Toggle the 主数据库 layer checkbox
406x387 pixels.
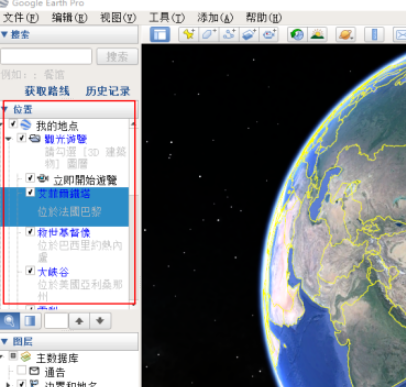13,356
